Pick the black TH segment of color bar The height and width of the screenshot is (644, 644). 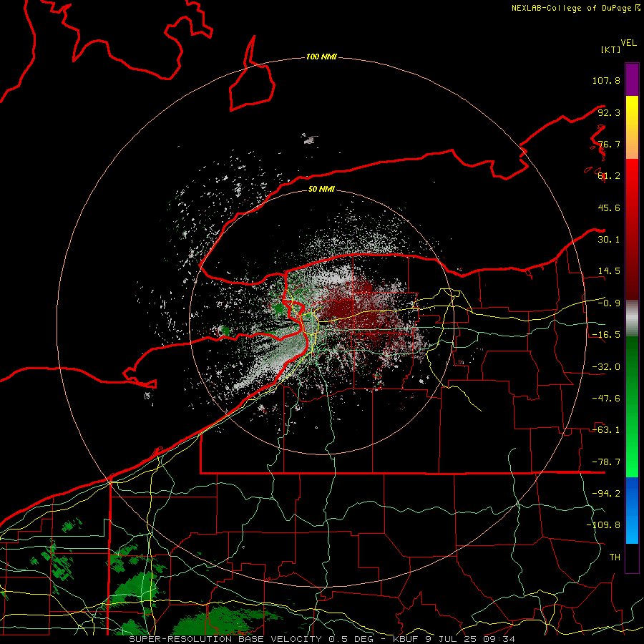[x=632, y=557]
